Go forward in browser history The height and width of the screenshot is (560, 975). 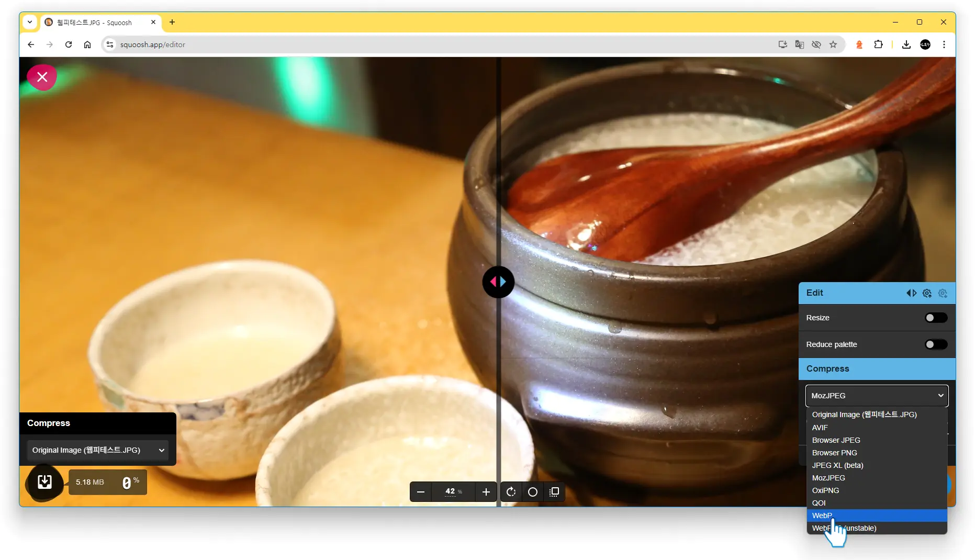[x=50, y=44]
